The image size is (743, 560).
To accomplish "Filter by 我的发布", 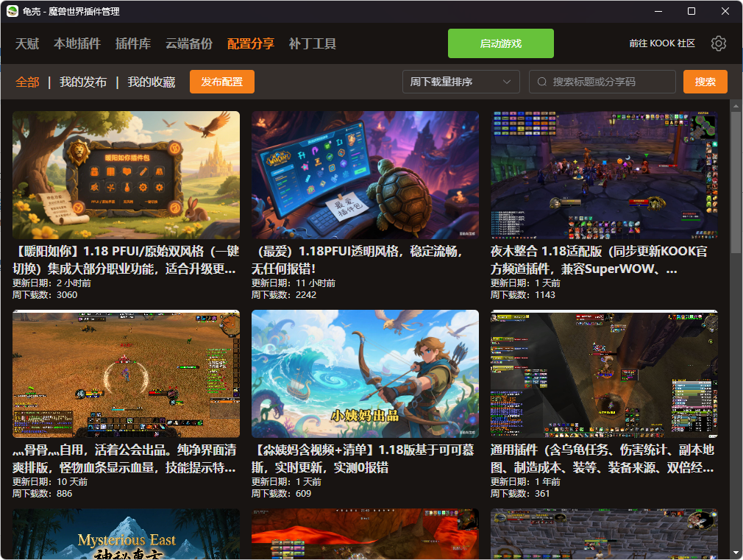I will [x=83, y=82].
